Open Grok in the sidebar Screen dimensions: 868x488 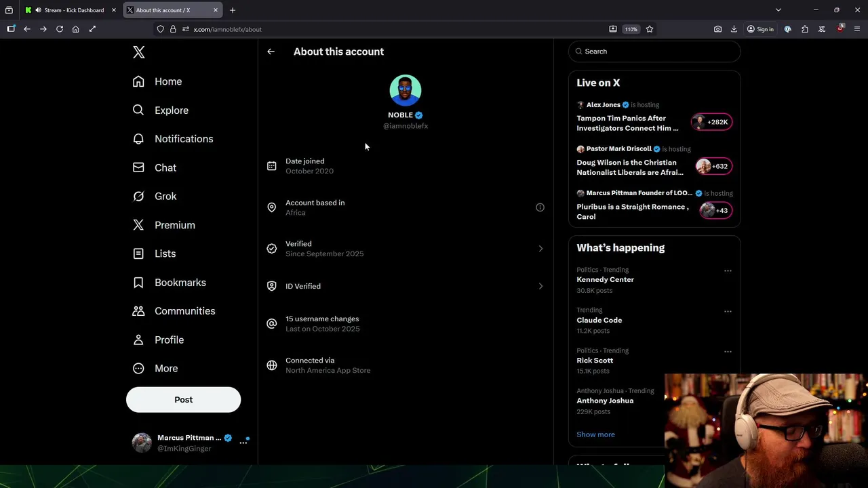coord(155,196)
